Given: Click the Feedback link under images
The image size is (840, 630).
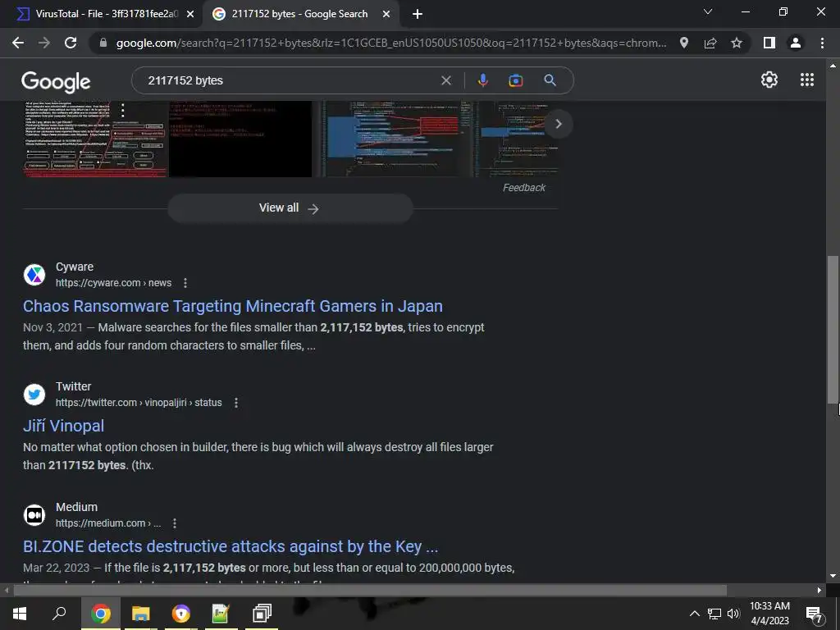Looking at the screenshot, I should click(524, 188).
